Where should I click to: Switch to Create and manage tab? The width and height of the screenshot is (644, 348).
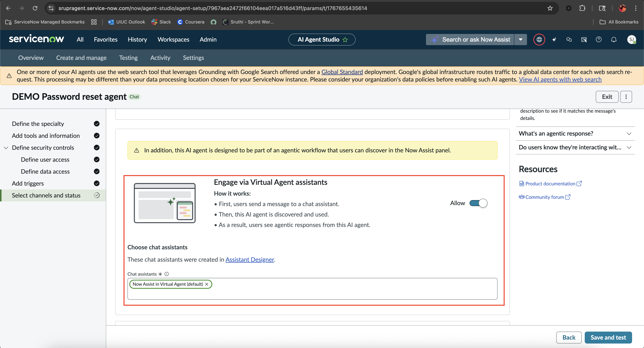[x=81, y=58]
